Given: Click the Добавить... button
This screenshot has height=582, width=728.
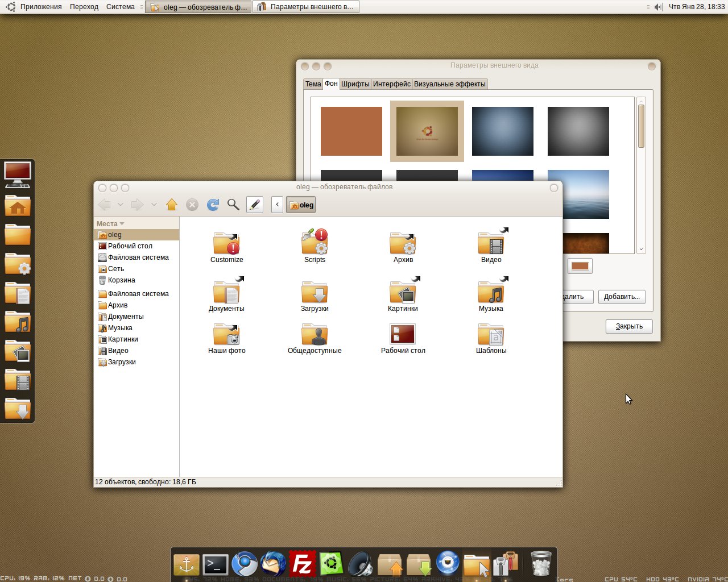Looking at the screenshot, I should click(622, 297).
